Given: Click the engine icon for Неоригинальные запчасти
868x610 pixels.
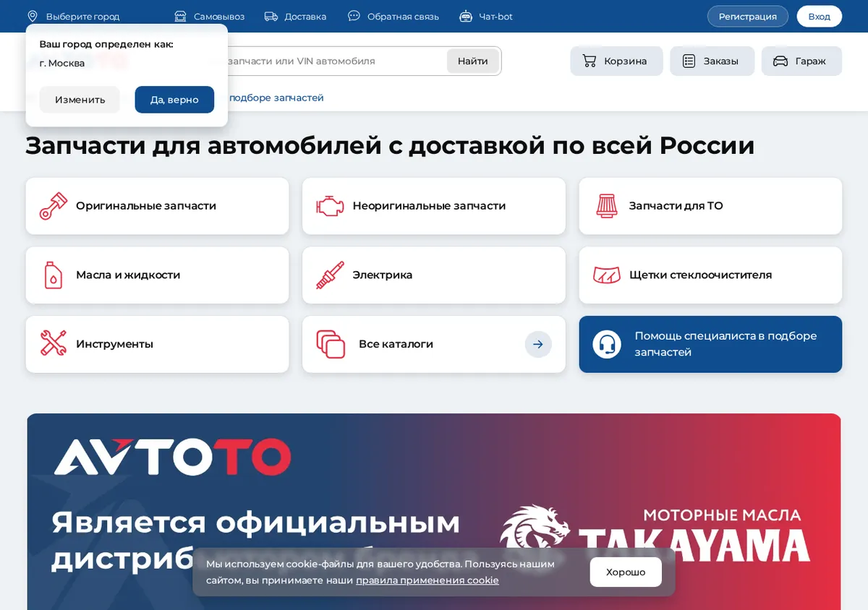Looking at the screenshot, I should [x=330, y=206].
